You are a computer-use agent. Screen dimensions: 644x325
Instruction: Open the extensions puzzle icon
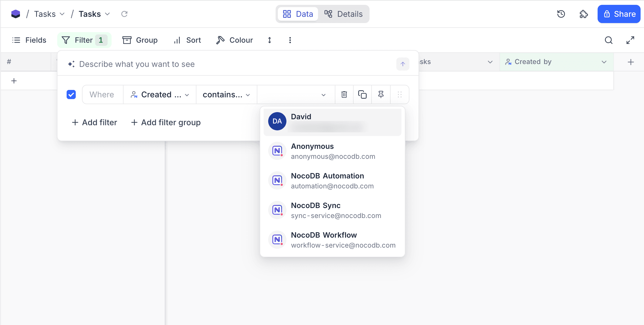click(x=584, y=14)
